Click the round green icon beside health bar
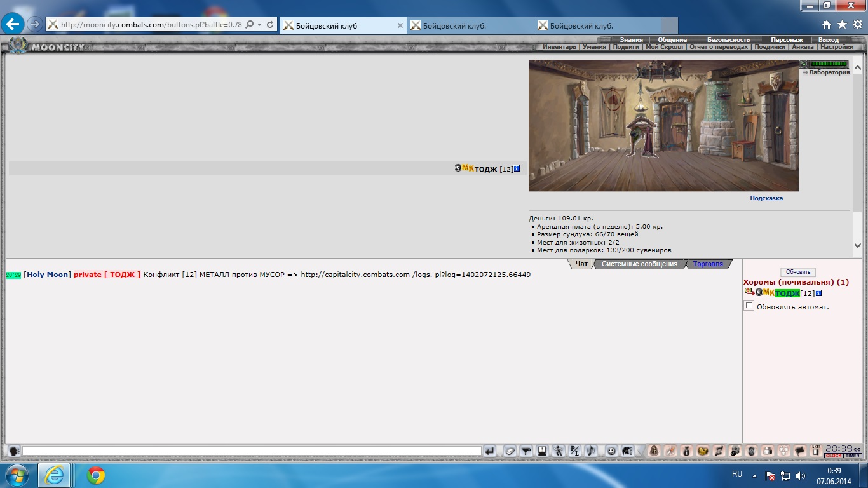Image resolution: width=868 pixels, height=488 pixels. point(803,64)
